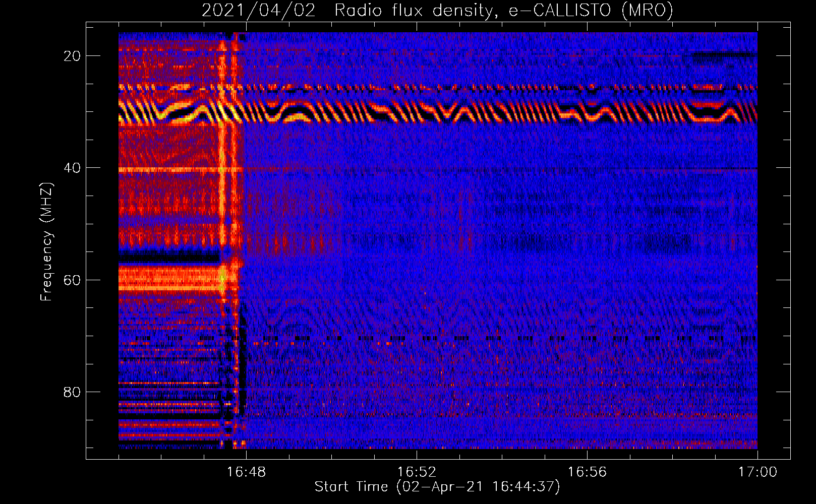Click the 'Frequency (MHZ)' axis label
816x504 pixels.
coord(46,242)
